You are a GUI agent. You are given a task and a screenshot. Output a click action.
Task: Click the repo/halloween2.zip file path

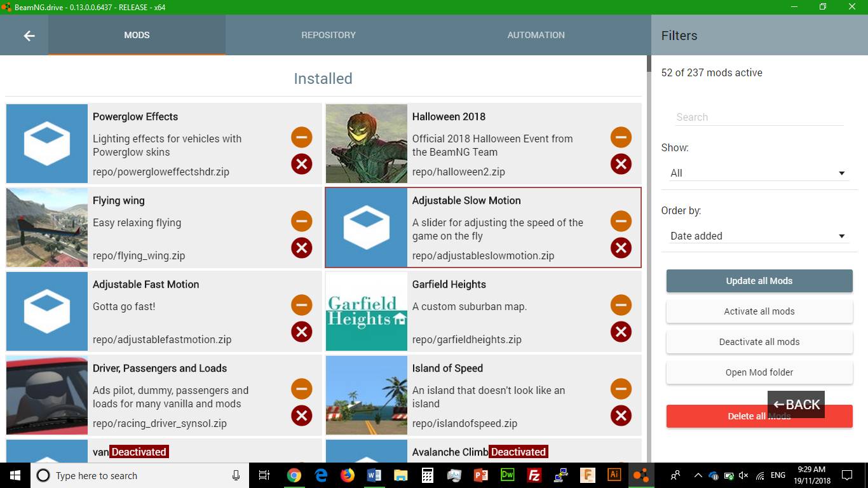pyautogui.click(x=459, y=172)
